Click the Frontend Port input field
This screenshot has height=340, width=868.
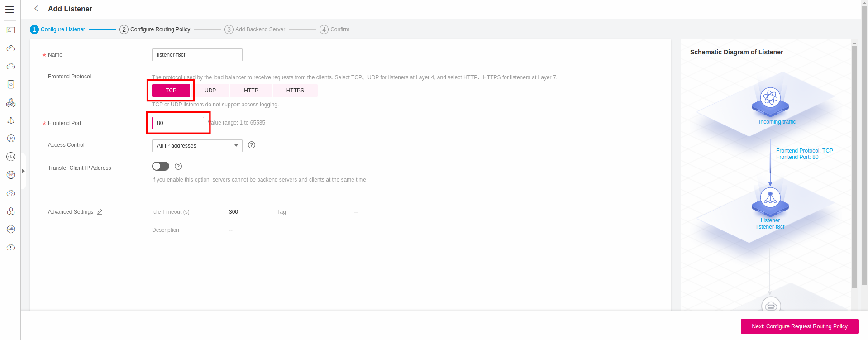tap(178, 123)
